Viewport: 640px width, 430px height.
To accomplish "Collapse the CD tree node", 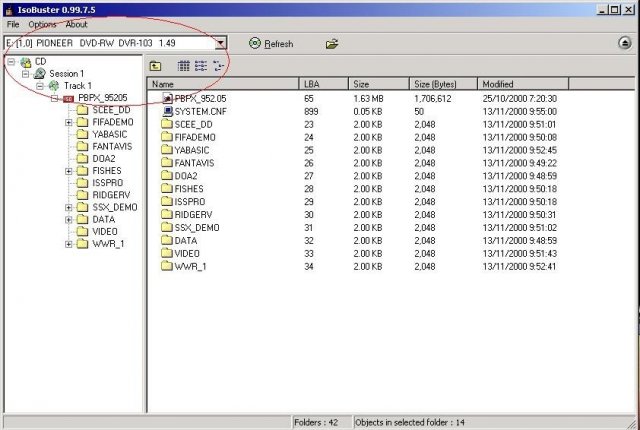I will [x=11, y=62].
